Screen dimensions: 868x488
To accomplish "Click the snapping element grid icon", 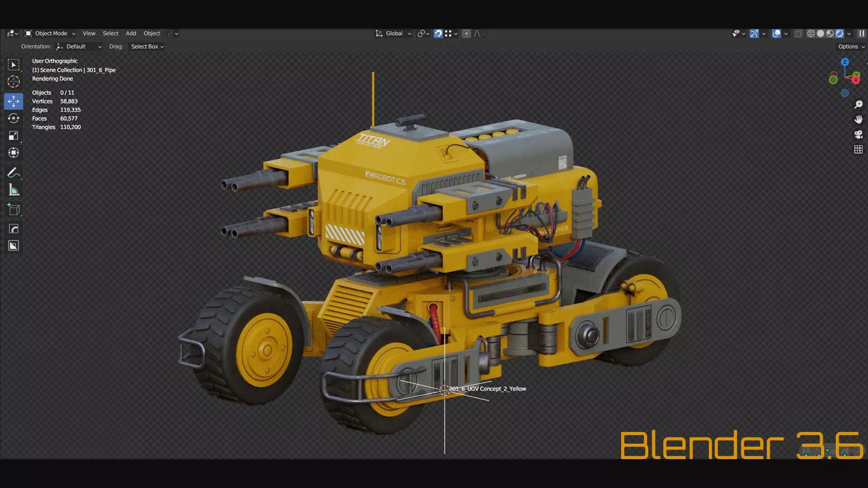I will (x=448, y=33).
